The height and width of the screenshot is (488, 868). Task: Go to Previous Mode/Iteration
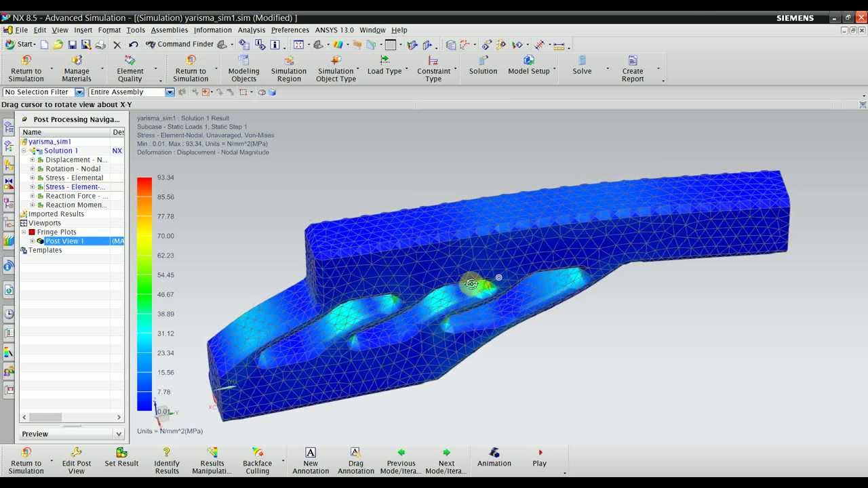coord(401,461)
